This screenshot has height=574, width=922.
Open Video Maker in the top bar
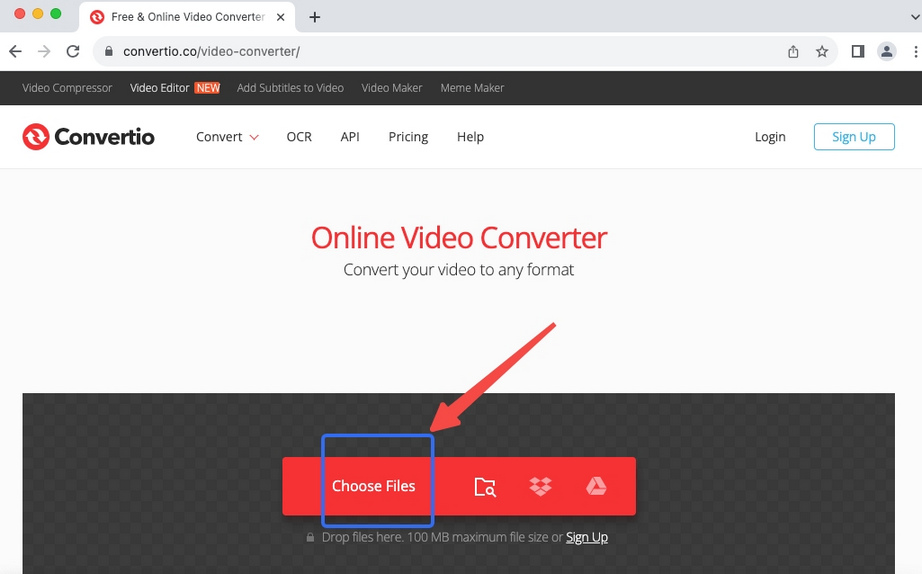click(x=392, y=88)
